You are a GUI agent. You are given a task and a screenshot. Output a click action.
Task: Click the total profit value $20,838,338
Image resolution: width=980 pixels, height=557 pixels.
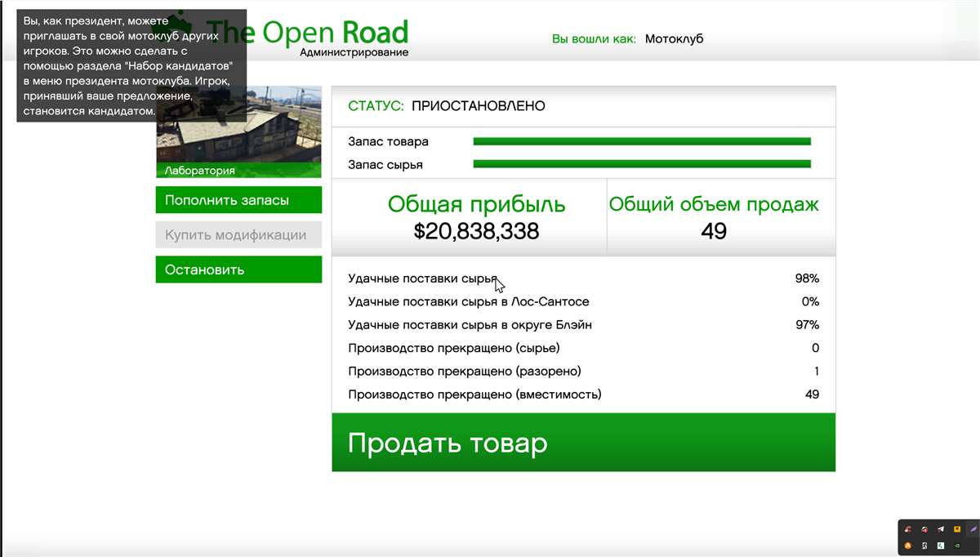476,231
